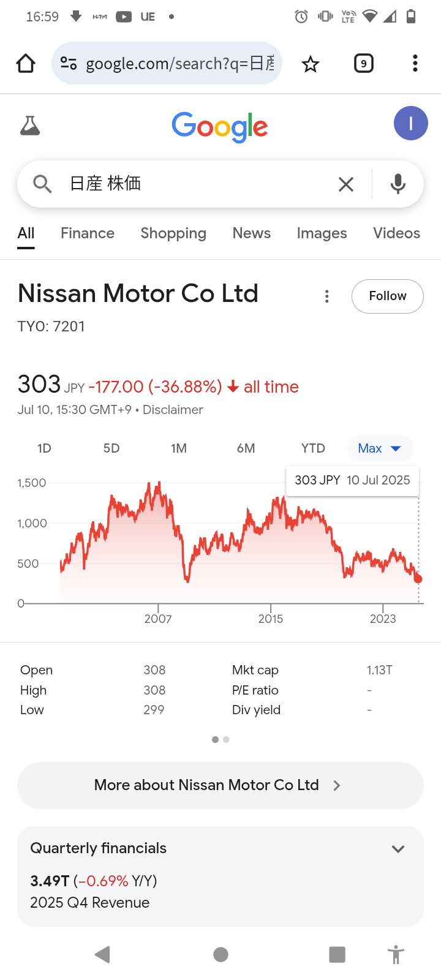441x980 pixels.
Task: Follow Nissan Motor Co Ltd stock
Action: click(388, 296)
